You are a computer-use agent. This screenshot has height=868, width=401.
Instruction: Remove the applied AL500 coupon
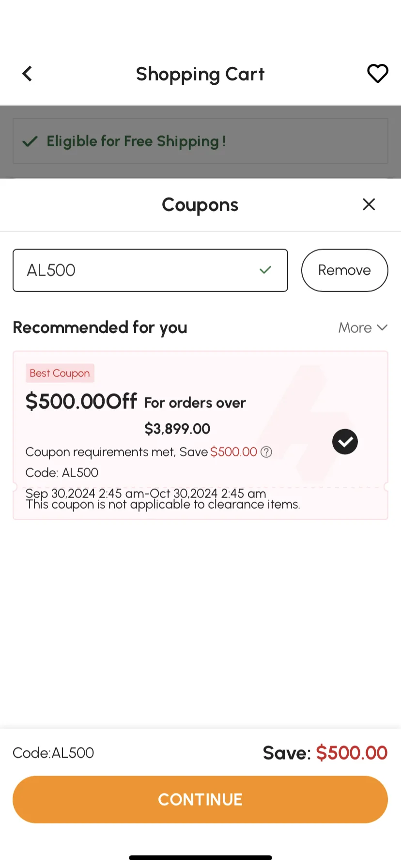345,270
